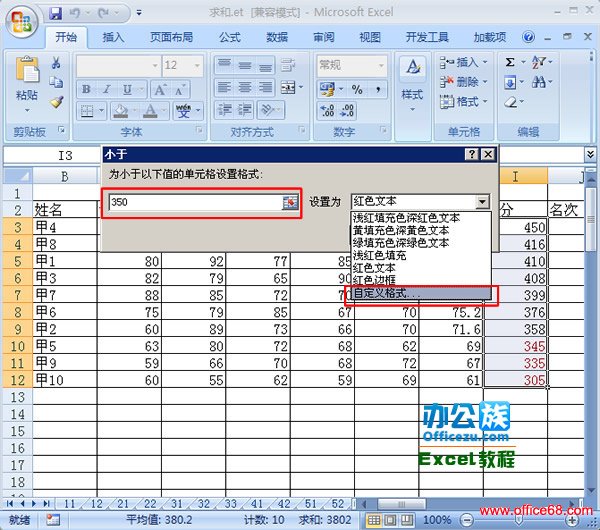The image size is (600, 530).
Task: Open the 设置为 format dropdown arrow
Action: coord(483,201)
